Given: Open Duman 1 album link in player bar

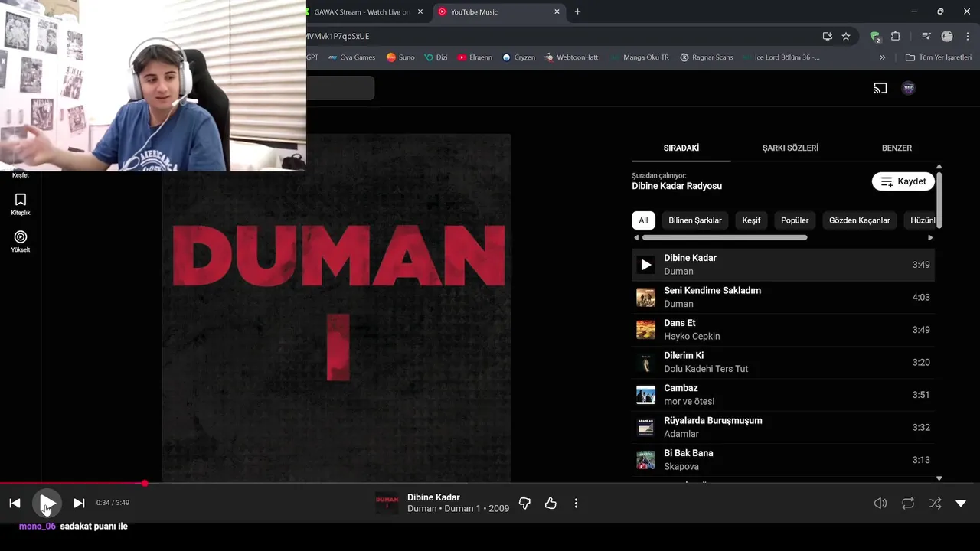Looking at the screenshot, I should 462,509.
